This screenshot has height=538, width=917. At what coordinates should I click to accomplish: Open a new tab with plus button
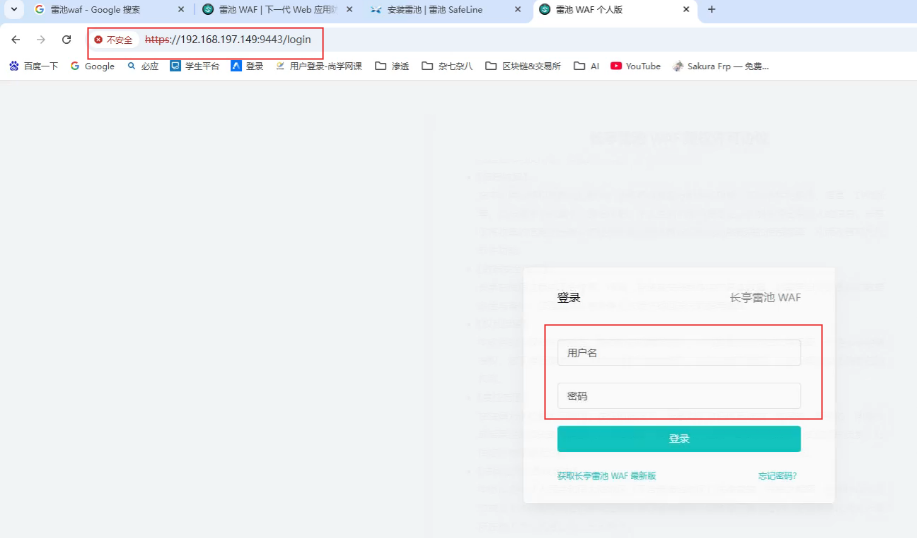pyautogui.click(x=711, y=9)
